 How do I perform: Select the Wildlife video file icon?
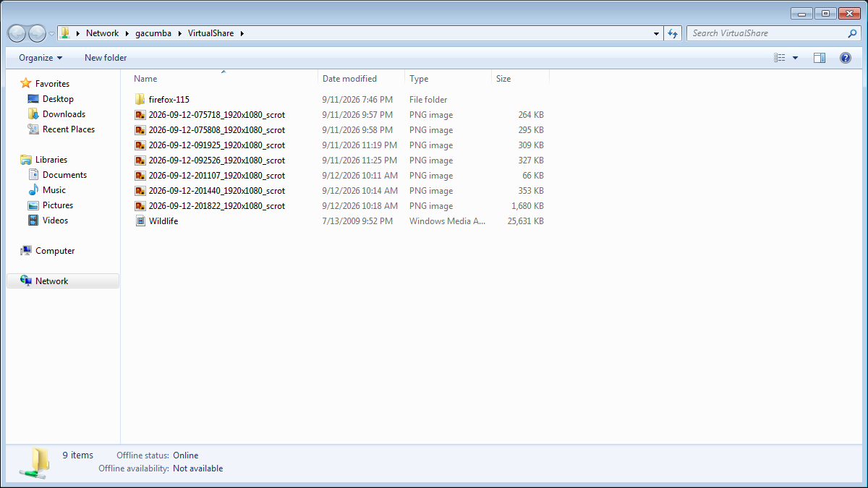coord(140,221)
